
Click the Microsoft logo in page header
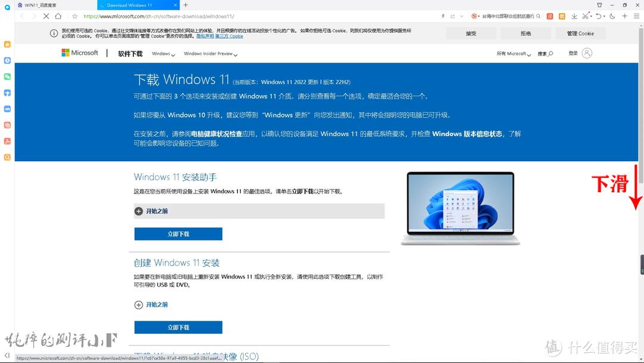click(80, 53)
